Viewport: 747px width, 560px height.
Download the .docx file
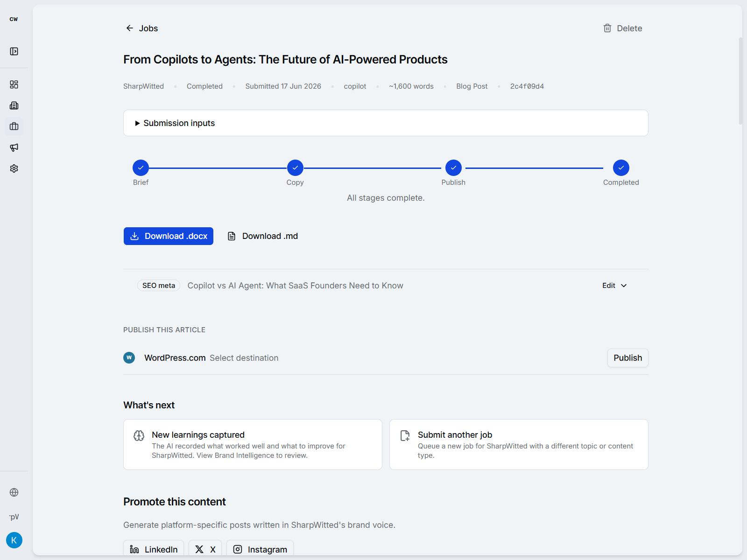[169, 236]
